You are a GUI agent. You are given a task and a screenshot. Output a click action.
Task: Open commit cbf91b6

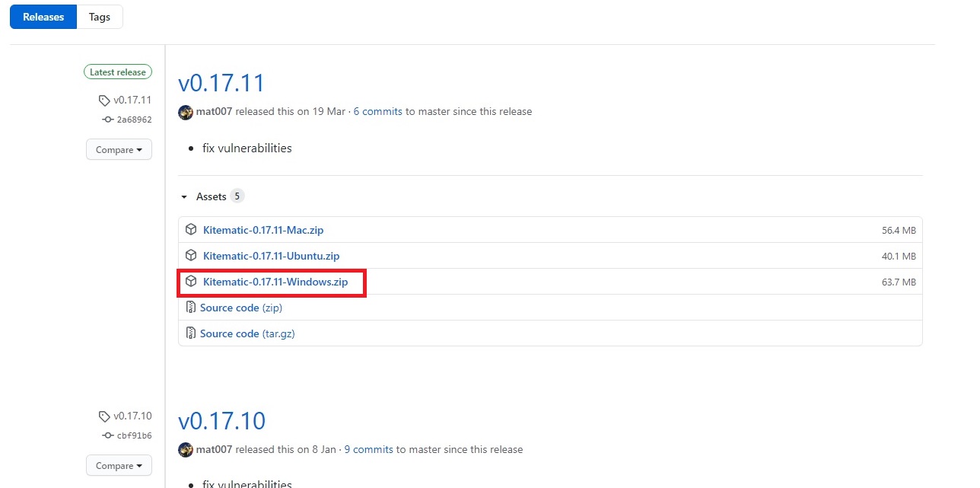coord(134,435)
